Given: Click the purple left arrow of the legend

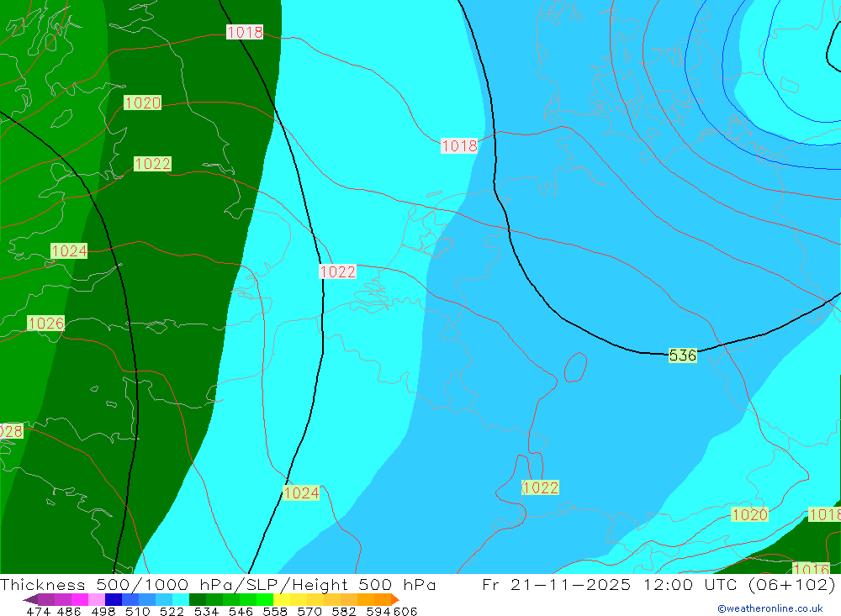Looking at the screenshot, I should 30,600.
